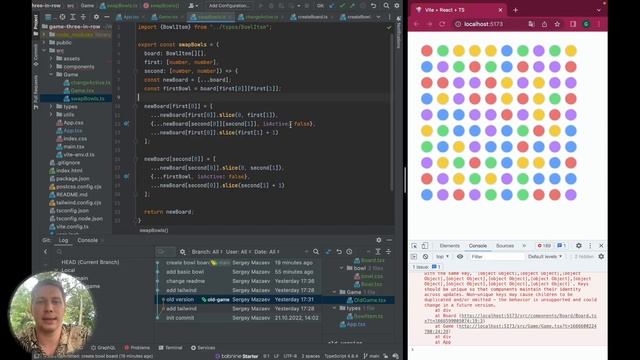Click the browser reload button
The height and width of the screenshot is (360, 640).
[442, 24]
